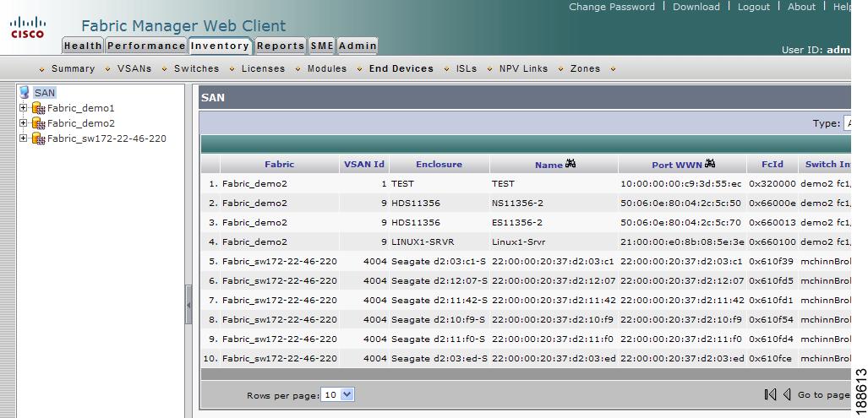Click the HDS11356 enclosure in row 2
The image size is (868, 418).
pyautogui.click(x=416, y=204)
